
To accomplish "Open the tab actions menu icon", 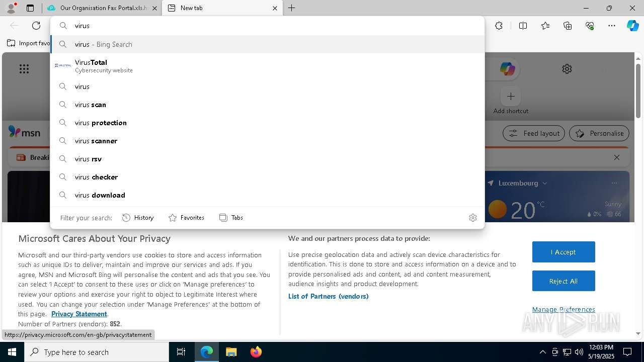I will click(x=30, y=8).
